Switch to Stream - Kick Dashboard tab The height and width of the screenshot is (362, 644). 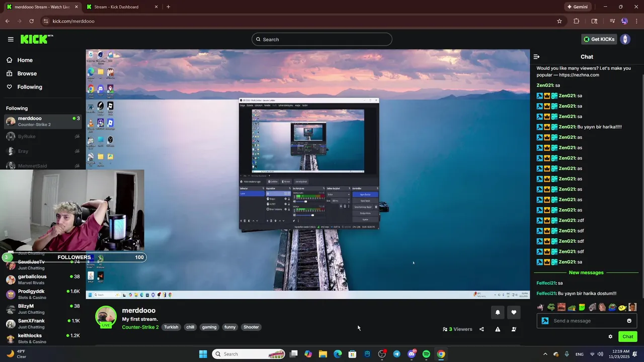tap(121, 7)
